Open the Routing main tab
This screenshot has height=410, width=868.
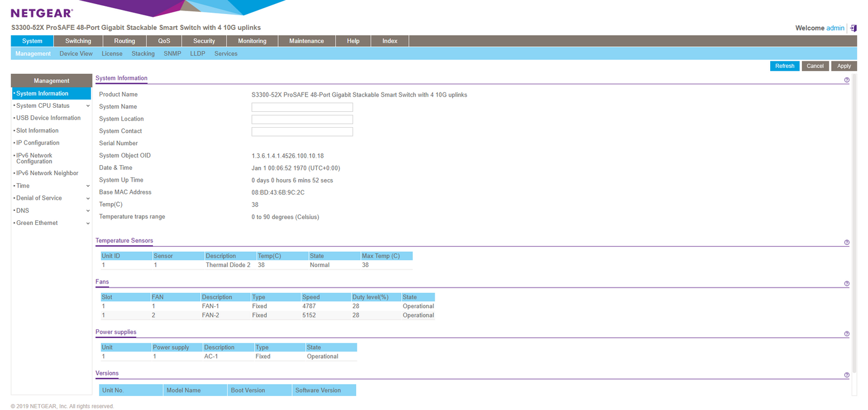[124, 41]
